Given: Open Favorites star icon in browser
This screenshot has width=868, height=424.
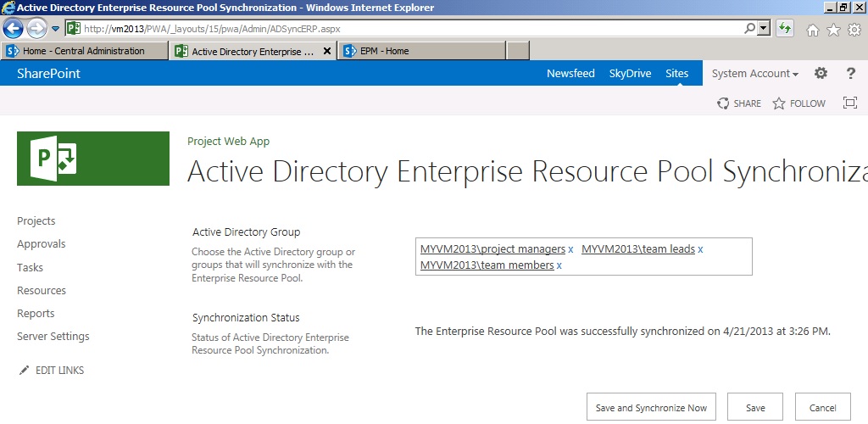Looking at the screenshot, I should pos(833,30).
